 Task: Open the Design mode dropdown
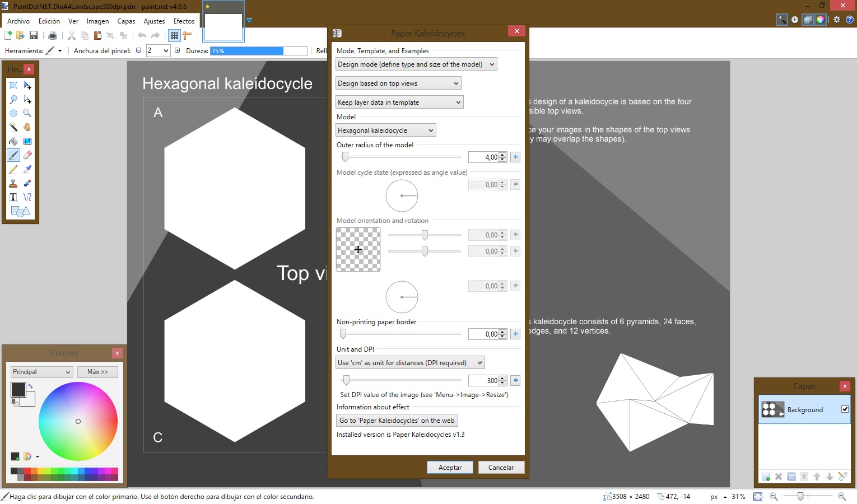(416, 64)
